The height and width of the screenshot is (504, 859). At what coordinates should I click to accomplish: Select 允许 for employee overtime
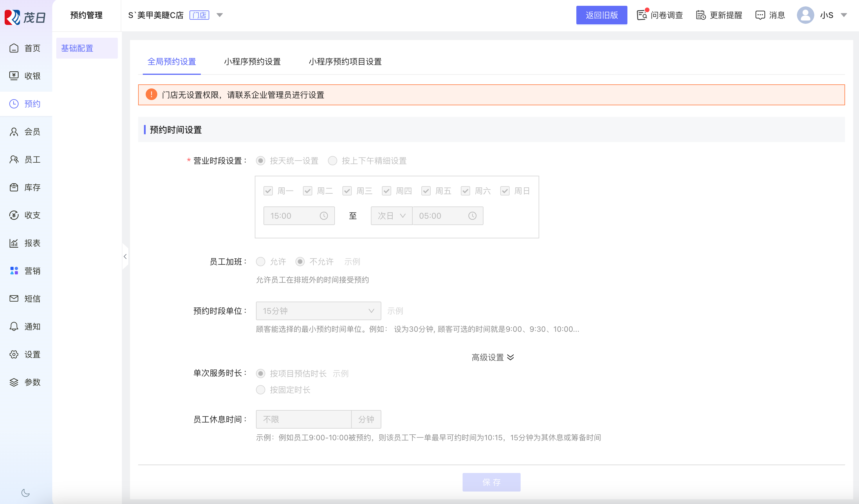point(260,262)
